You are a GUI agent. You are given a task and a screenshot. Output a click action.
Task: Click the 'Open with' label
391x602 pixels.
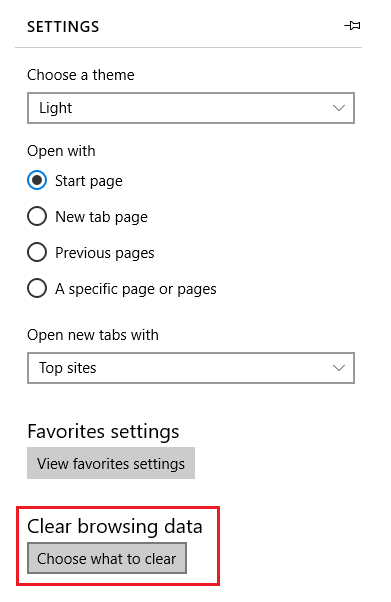[x=61, y=151]
